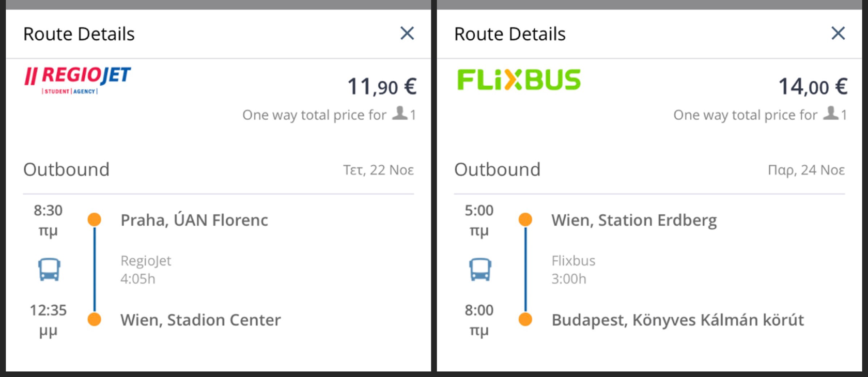Viewport: 868px width, 377px height.
Task: Click the bus icon under 8:30 departure
Action: tap(49, 270)
